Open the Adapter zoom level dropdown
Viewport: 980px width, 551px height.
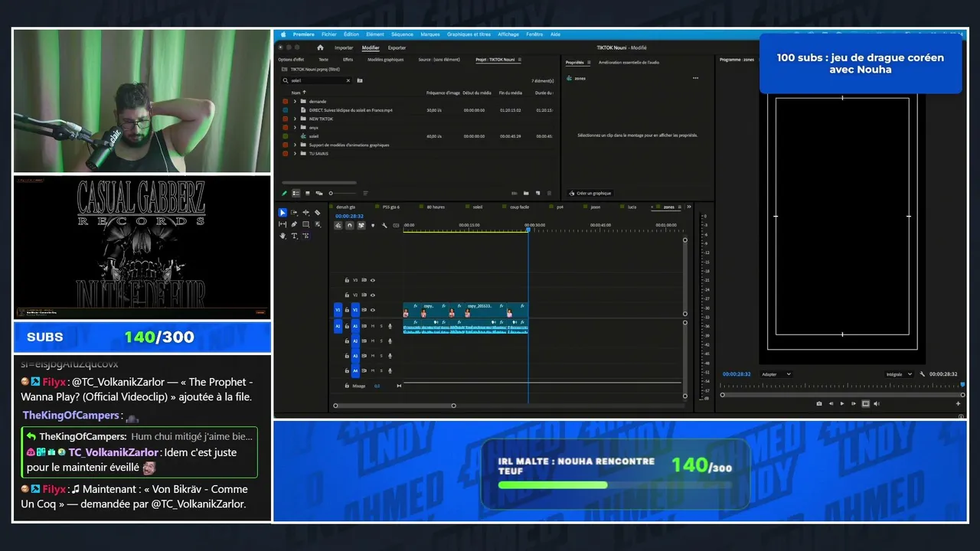[x=776, y=374]
